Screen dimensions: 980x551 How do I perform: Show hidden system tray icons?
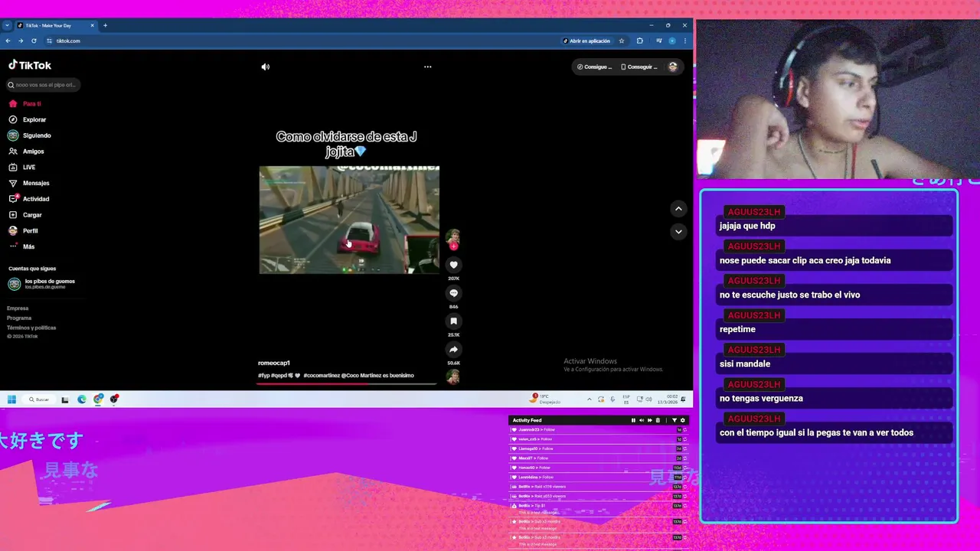[x=589, y=399]
